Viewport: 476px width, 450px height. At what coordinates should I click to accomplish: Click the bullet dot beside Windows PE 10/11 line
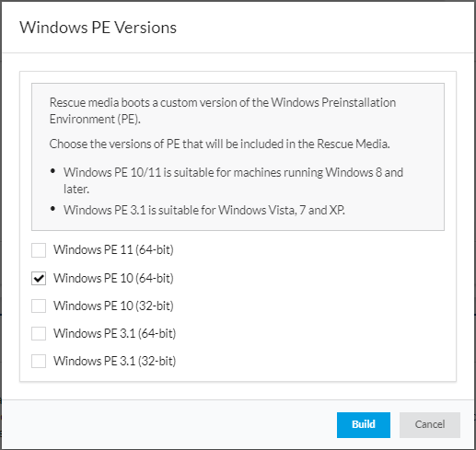[52, 171]
